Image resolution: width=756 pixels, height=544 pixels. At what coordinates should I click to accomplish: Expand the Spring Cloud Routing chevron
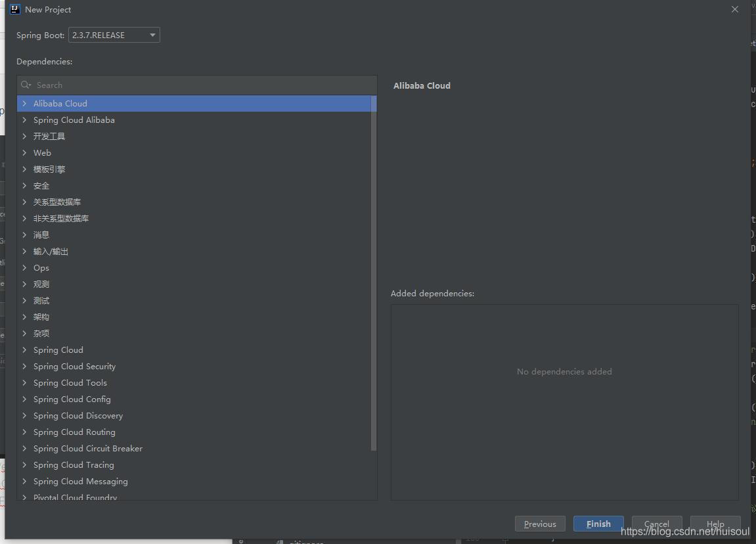point(24,432)
